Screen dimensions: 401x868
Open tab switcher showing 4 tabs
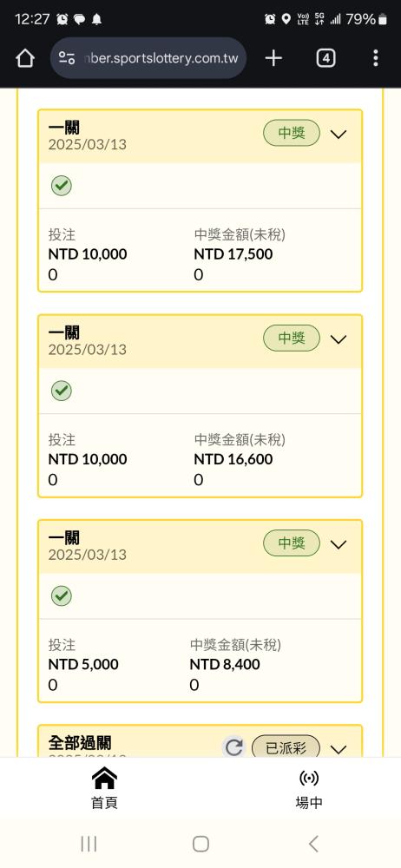(325, 58)
